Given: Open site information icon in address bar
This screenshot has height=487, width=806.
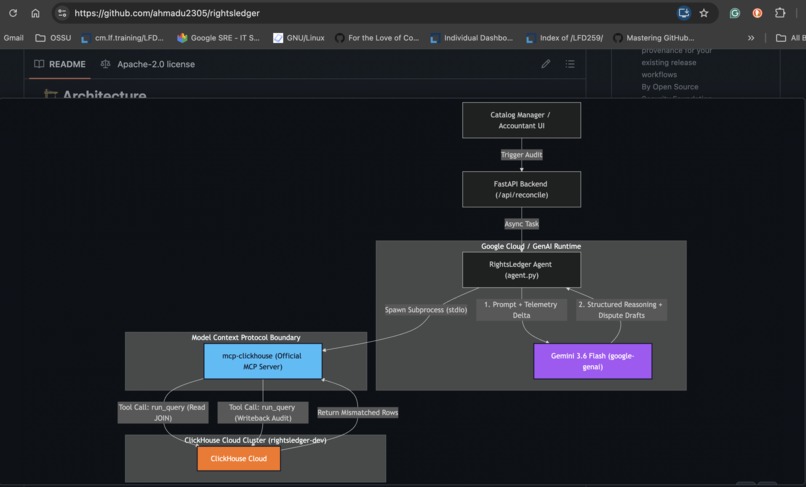Looking at the screenshot, I should point(62,13).
